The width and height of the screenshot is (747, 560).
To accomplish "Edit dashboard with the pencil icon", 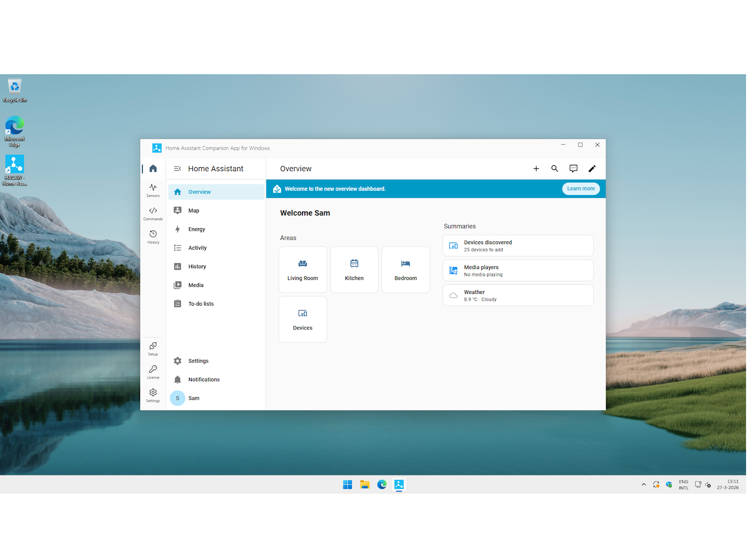I will click(592, 169).
